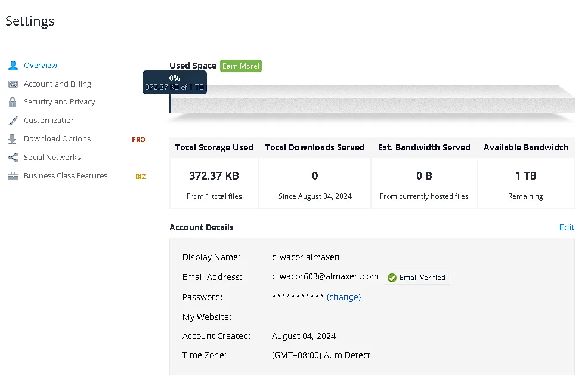Click the Account and Billing envelope icon

(13, 84)
